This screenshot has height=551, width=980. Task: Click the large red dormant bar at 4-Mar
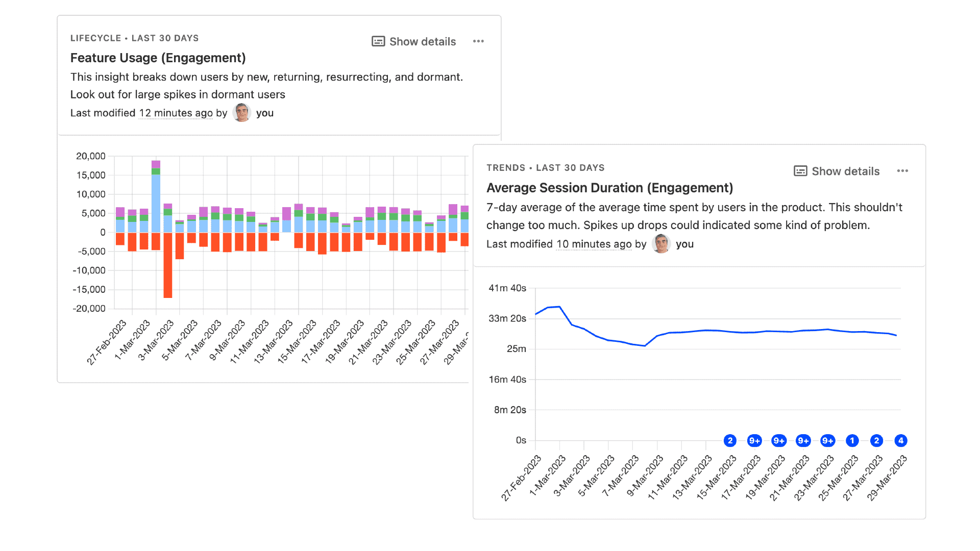point(168,265)
